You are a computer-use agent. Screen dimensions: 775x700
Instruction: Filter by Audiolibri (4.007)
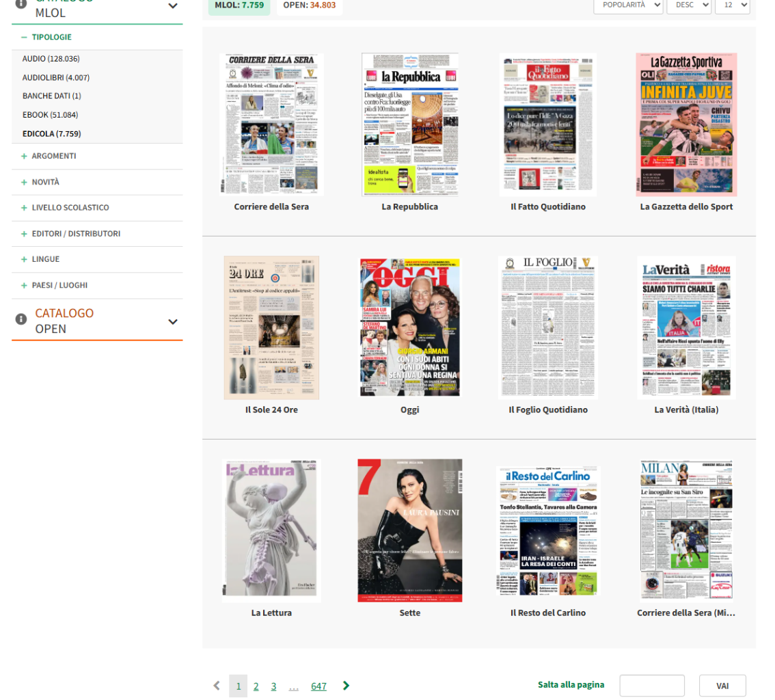(x=56, y=78)
